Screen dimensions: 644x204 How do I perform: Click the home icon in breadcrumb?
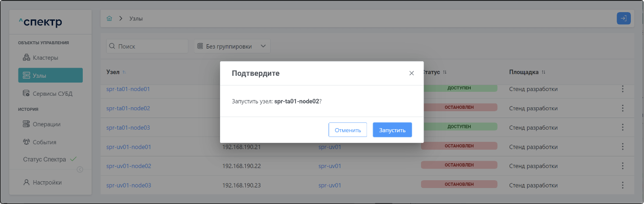coord(109,18)
